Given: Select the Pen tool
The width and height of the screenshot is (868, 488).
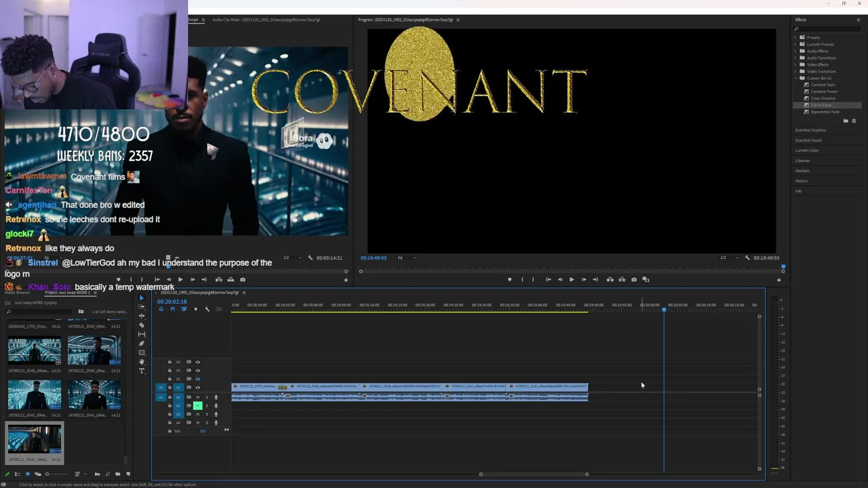Looking at the screenshot, I should coord(142,343).
